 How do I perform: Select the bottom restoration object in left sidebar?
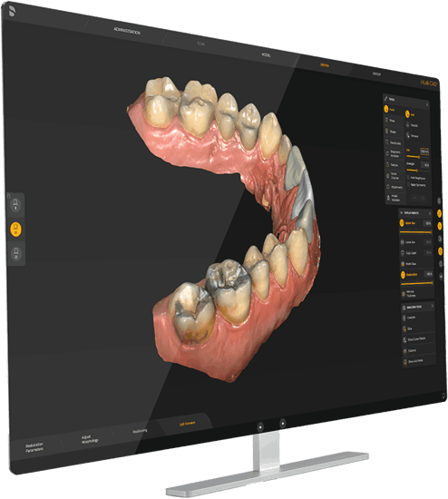coord(16,254)
